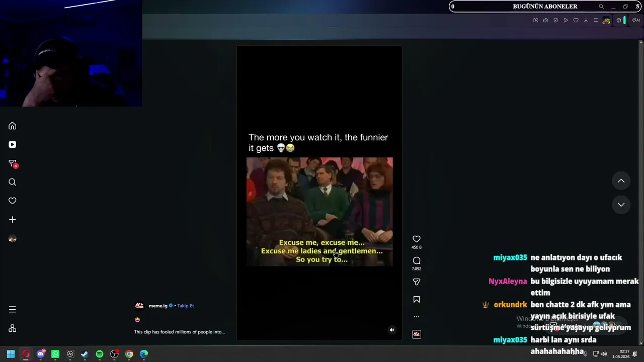
Task: Click the browser toolbar send/flow icon
Action: pos(566,20)
